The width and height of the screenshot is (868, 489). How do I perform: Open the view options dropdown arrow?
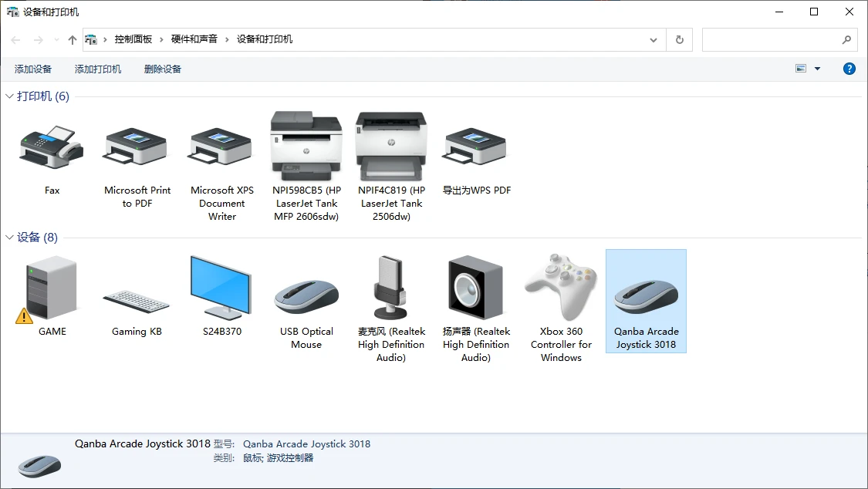817,69
